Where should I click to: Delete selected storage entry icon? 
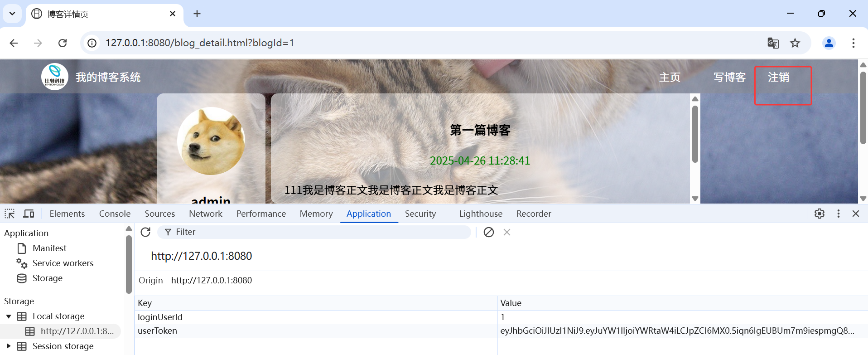click(x=507, y=232)
